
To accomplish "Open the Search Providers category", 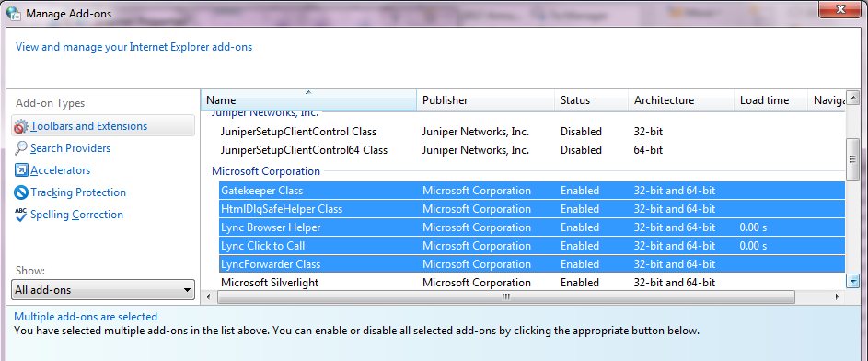I will pos(70,148).
